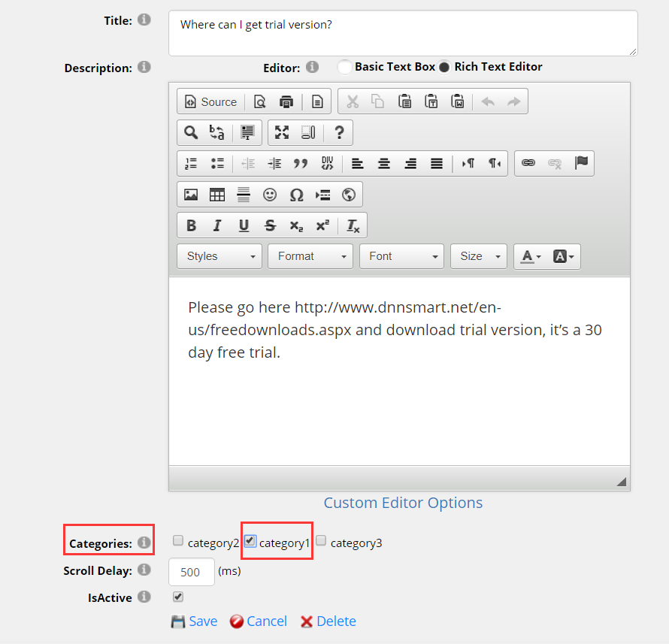The width and height of the screenshot is (669, 644).
Task: Open the editor help question mark
Action: [339, 133]
